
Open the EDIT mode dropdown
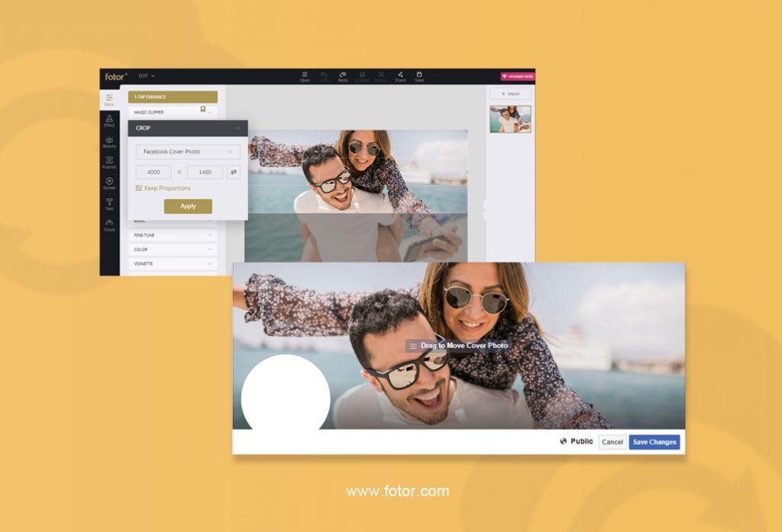click(146, 76)
